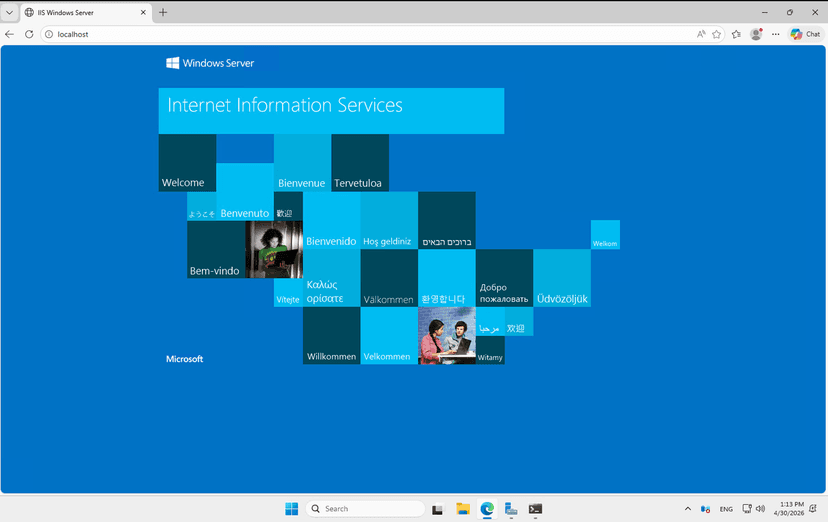The height and width of the screenshot is (522, 828).
Task: Open the volume speaker tray icon
Action: 760,509
